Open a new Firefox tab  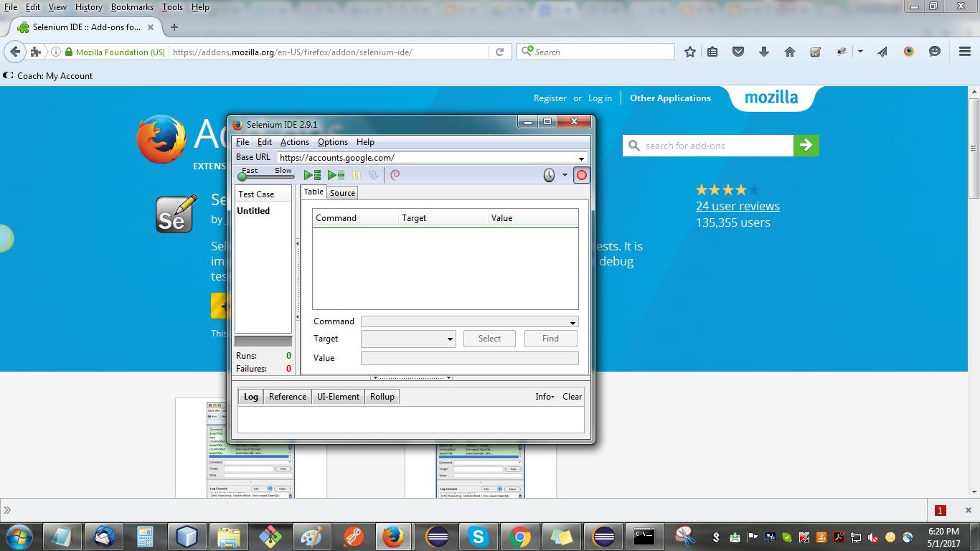174,27
